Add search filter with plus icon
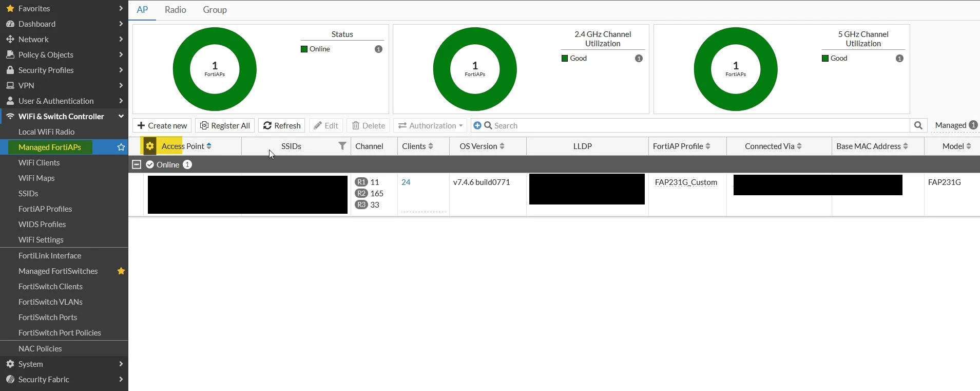The width and height of the screenshot is (980, 391). [477, 125]
